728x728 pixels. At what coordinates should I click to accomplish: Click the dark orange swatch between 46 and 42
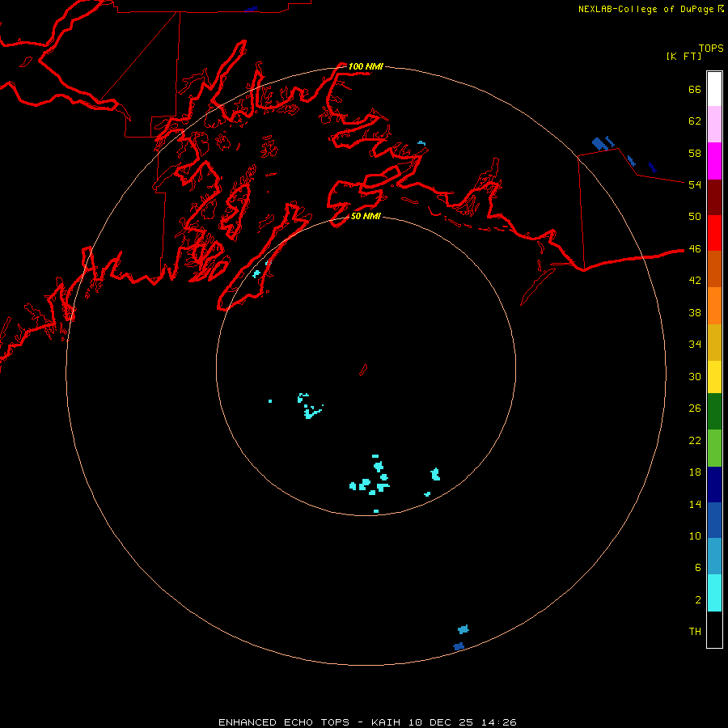click(x=714, y=269)
